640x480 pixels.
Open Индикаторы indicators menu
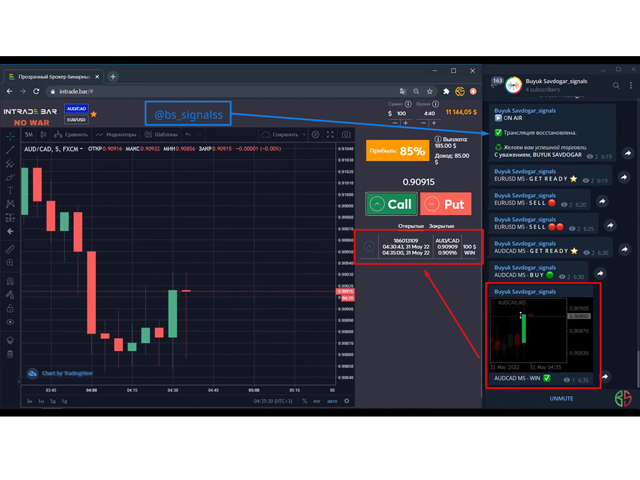pyautogui.click(x=116, y=134)
